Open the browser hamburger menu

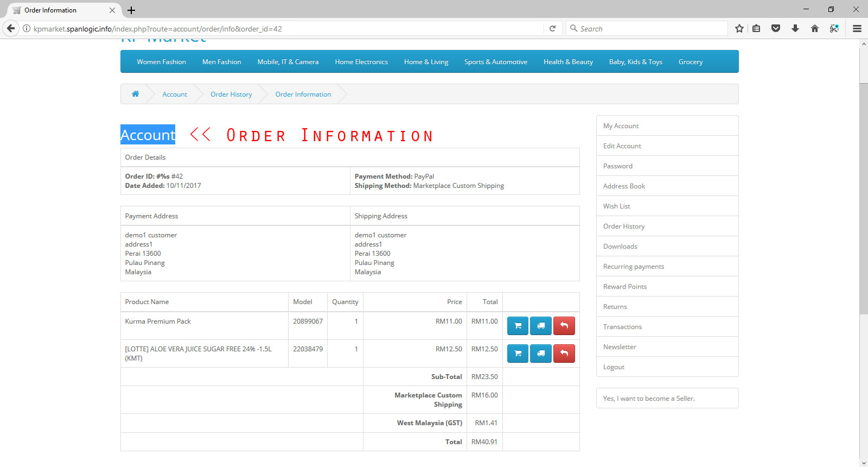click(x=857, y=29)
